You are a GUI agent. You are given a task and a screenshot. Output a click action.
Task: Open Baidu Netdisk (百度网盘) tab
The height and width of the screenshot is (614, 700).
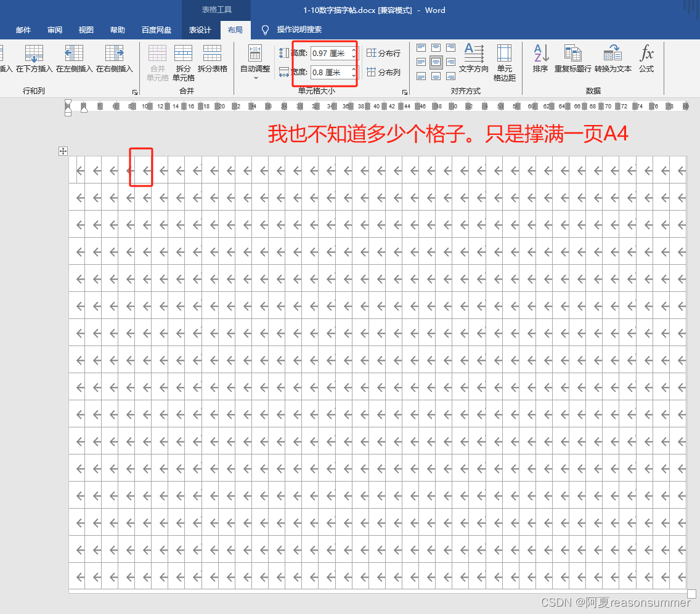pyautogui.click(x=157, y=30)
